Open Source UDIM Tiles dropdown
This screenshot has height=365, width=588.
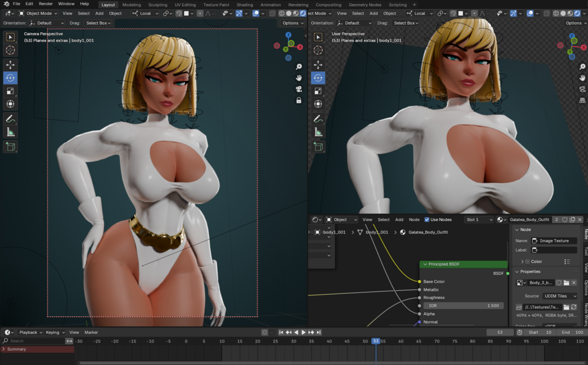click(561, 296)
